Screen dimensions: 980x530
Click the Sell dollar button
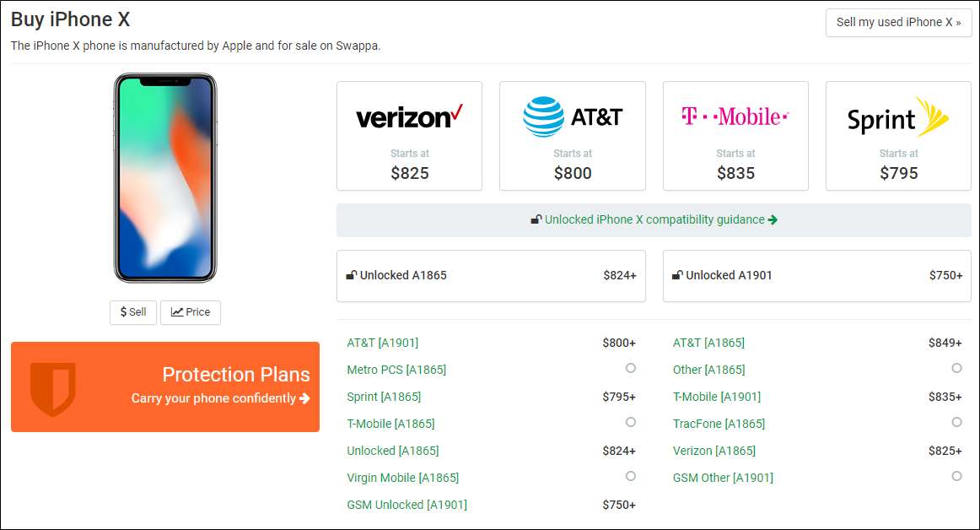133,312
